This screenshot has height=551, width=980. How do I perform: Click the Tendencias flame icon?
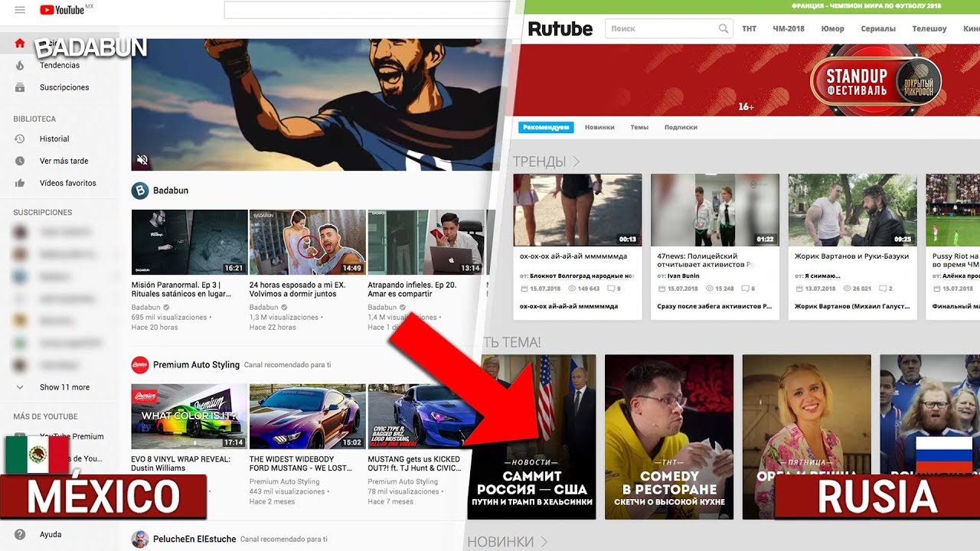(20, 66)
